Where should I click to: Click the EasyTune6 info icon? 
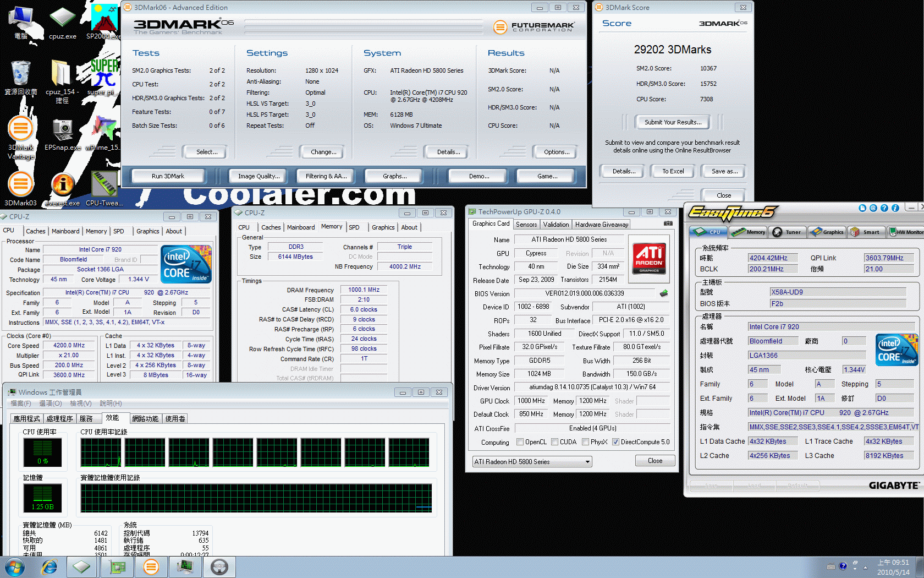tap(895, 208)
